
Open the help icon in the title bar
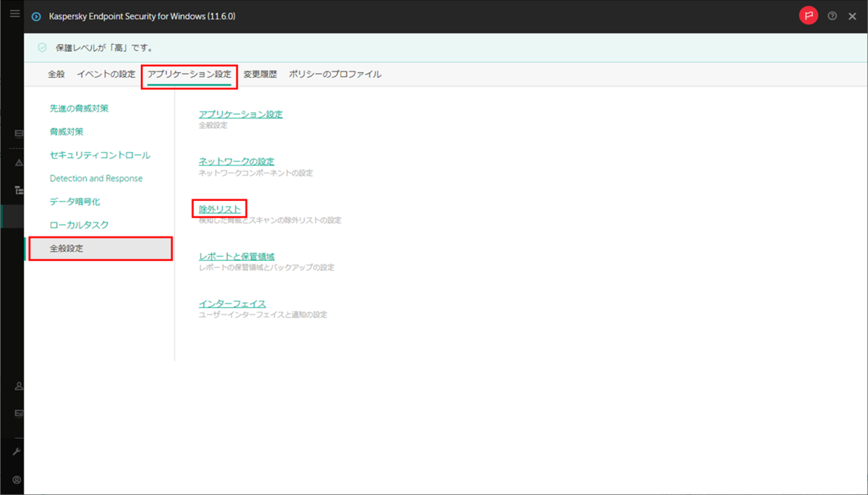pos(832,14)
